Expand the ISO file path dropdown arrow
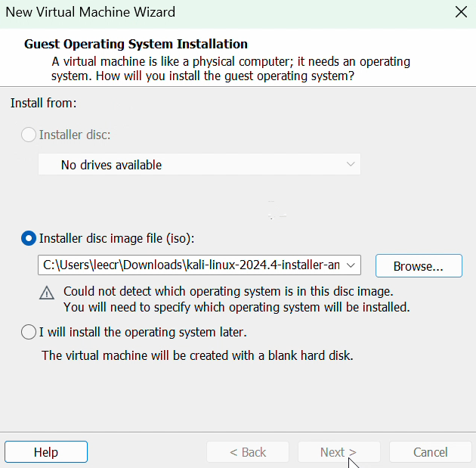Image resolution: width=476 pixels, height=468 pixels. (x=351, y=265)
